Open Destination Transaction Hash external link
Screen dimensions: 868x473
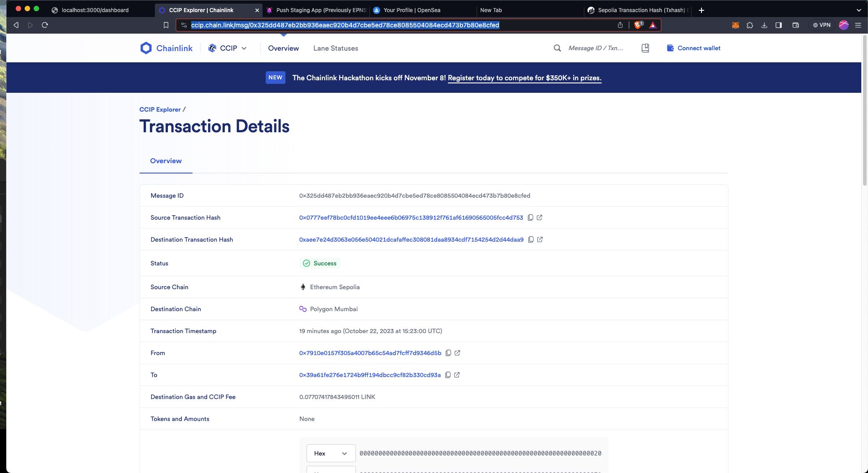coord(540,239)
